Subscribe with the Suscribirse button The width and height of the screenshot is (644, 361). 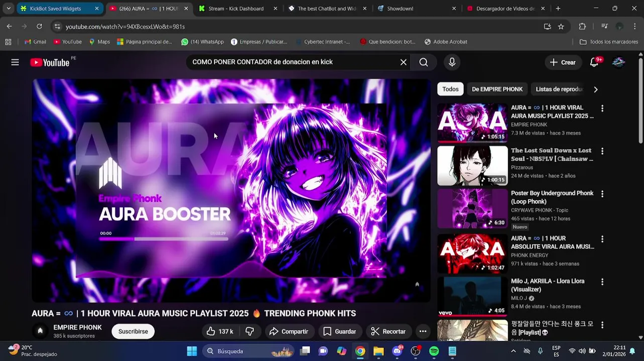pos(133,331)
